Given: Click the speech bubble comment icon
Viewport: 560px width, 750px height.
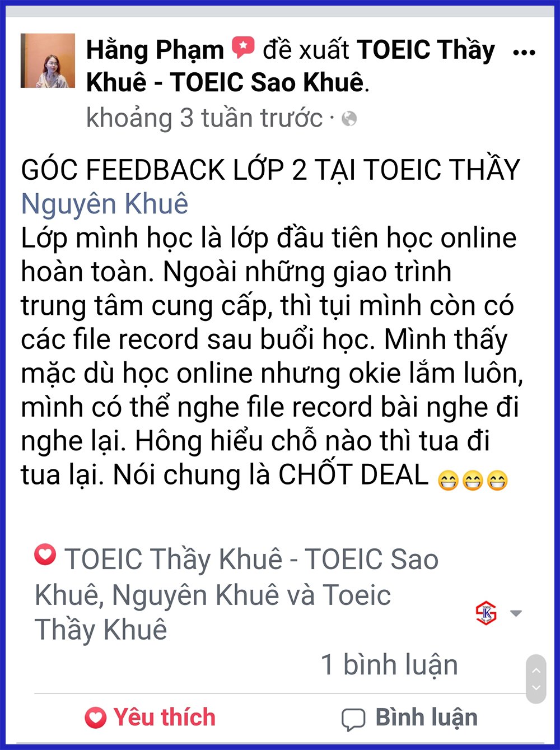Looking at the screenshot, I should click(x=353, y=719).
